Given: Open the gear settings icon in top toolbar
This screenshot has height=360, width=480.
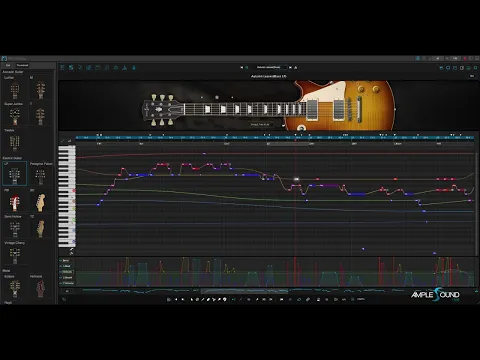Looking at the screenshot, I should tap(116, 68).
